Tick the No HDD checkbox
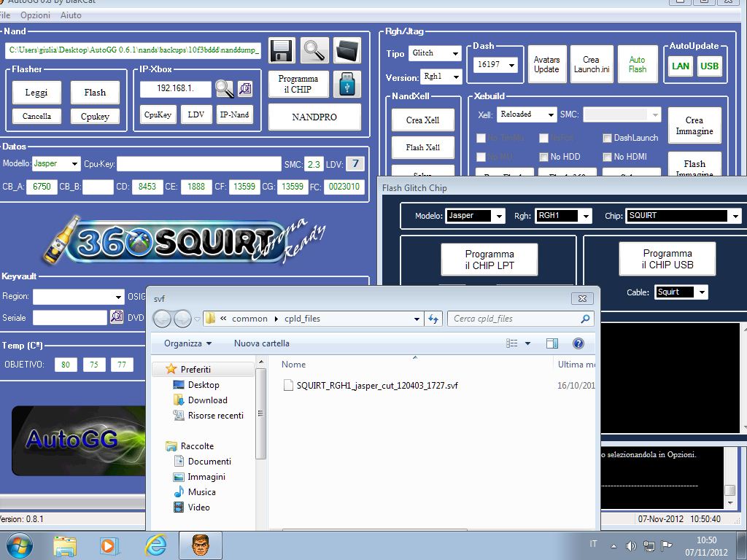747x560 pixels. pos(543,157)
